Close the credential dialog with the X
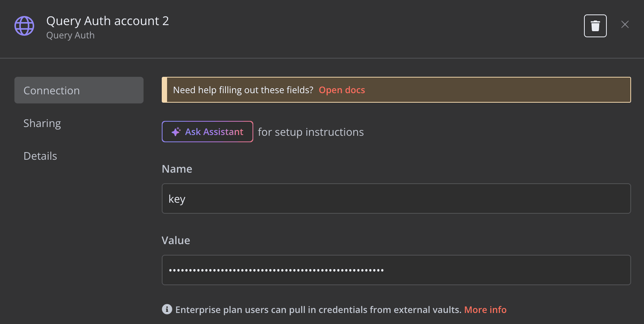This screenshot has width=644, height=324. (625, 25)
